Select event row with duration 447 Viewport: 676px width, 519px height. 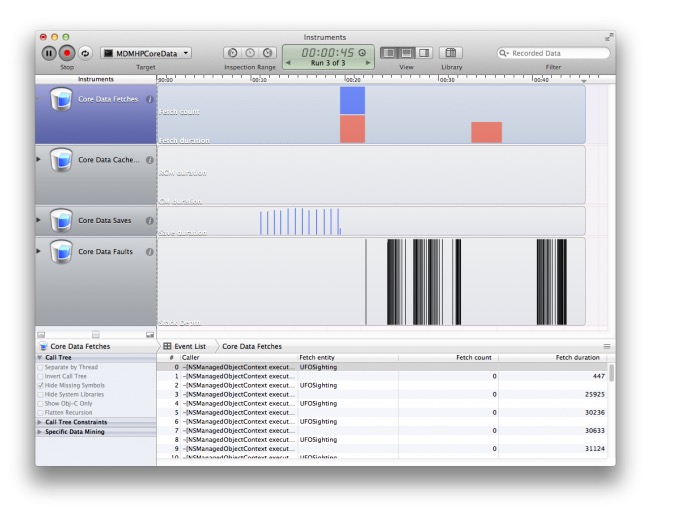pyautogui.click(x=383, y=376)
